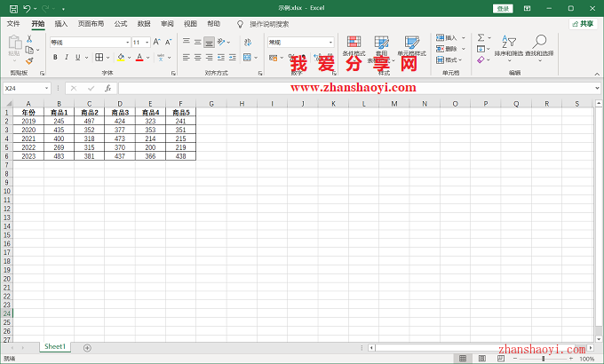Click the Increase Indent icon
The width and height of the screenshot is (604, 364).
tap(233, 58)
